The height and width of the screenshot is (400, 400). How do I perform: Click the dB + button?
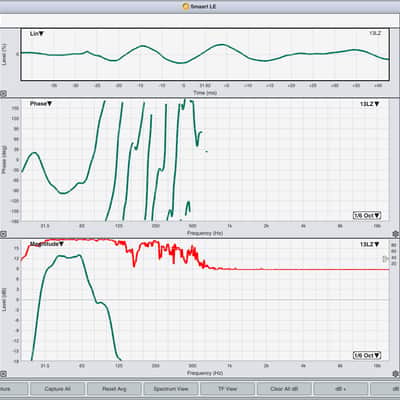point(341,389)
